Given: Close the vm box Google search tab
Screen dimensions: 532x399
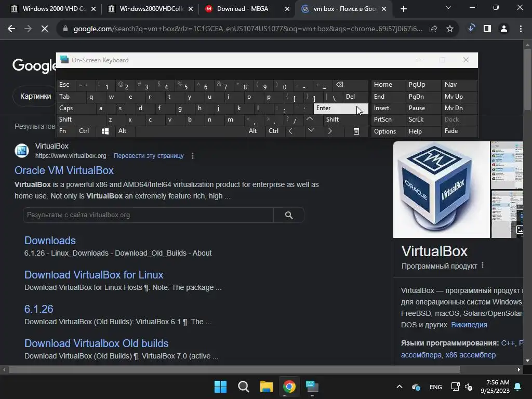Looking at the screenshot, I should (x=384, y=9).
